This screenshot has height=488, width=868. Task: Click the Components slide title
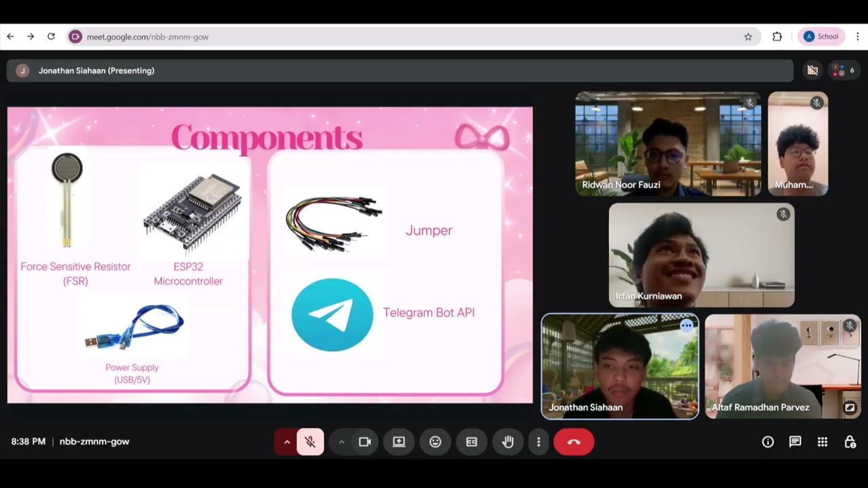(x=267, y=138)
